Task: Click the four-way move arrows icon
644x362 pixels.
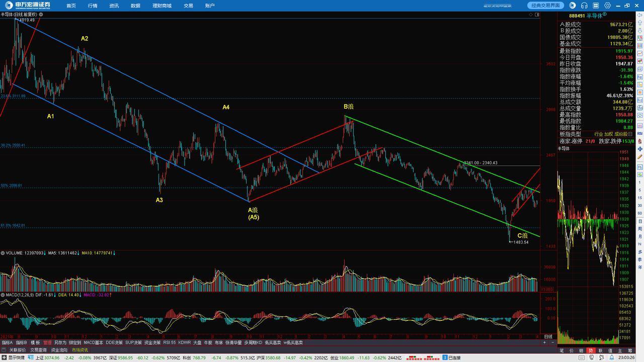Action: [639, 149]
